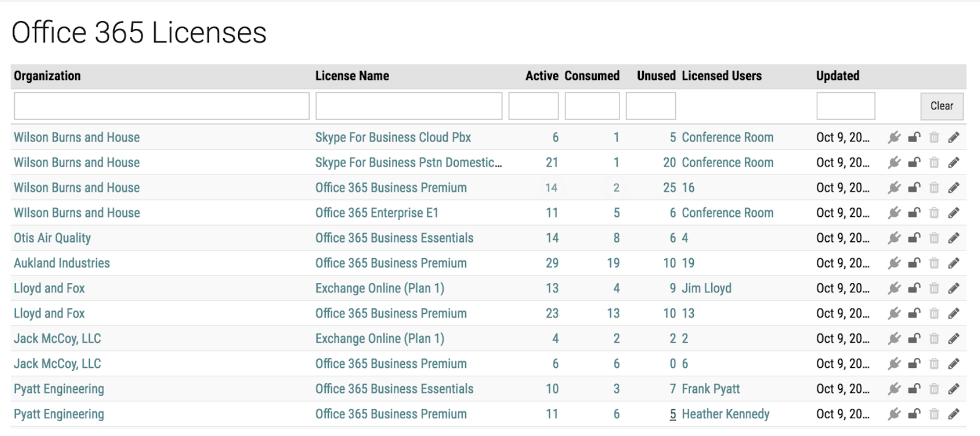Click trash icon in Heather Kennedy row
The image size is (980, 436).
[x=934, y=414]
